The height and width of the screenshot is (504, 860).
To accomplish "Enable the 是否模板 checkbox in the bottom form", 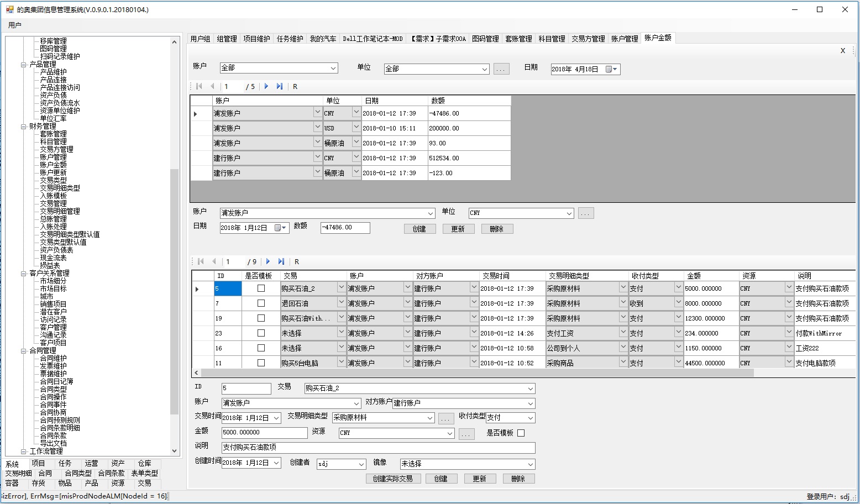I will coord(521,433).
